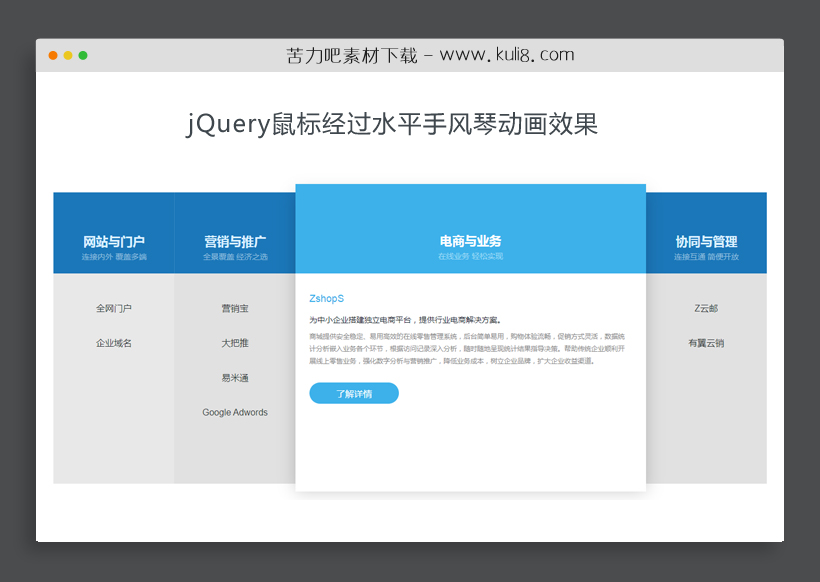Open the Google Adwords item
820x582 pixels.
pyautogui.click(x=234, y=412)
